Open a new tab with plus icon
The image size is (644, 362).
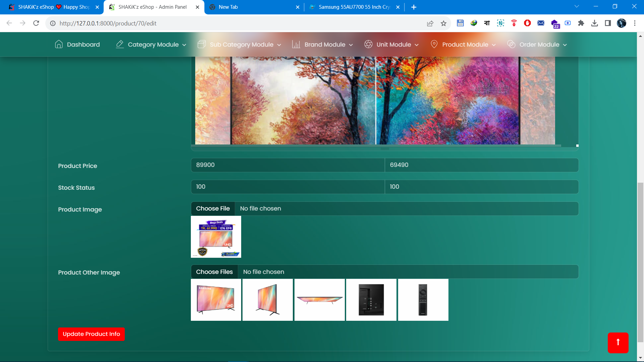click(414, 7)
